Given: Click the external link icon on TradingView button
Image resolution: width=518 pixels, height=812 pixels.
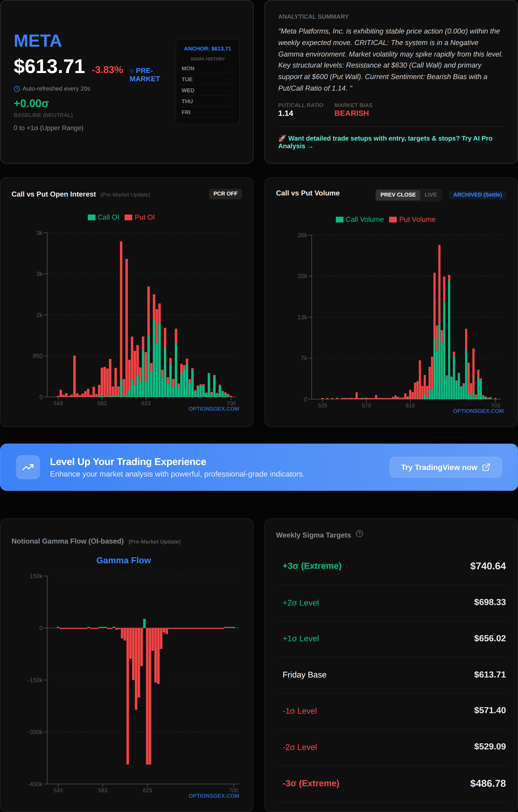Looking at the screenshot, I should point(486,467).
